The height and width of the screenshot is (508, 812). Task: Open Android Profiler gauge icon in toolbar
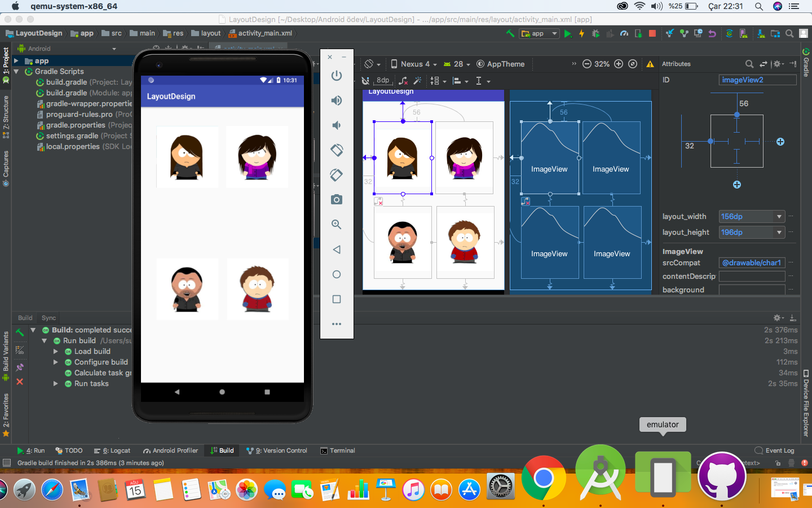point(624,34)
